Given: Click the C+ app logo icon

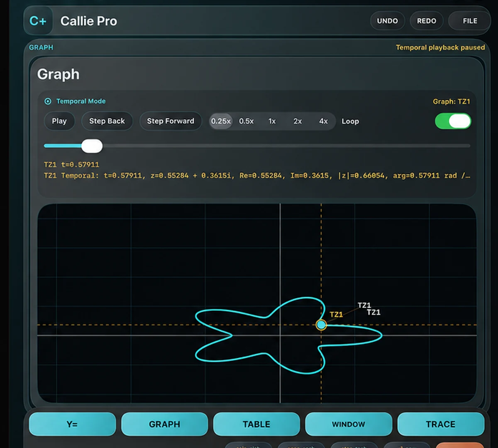Looking at the screenshot, I should [x=38, y=21].
